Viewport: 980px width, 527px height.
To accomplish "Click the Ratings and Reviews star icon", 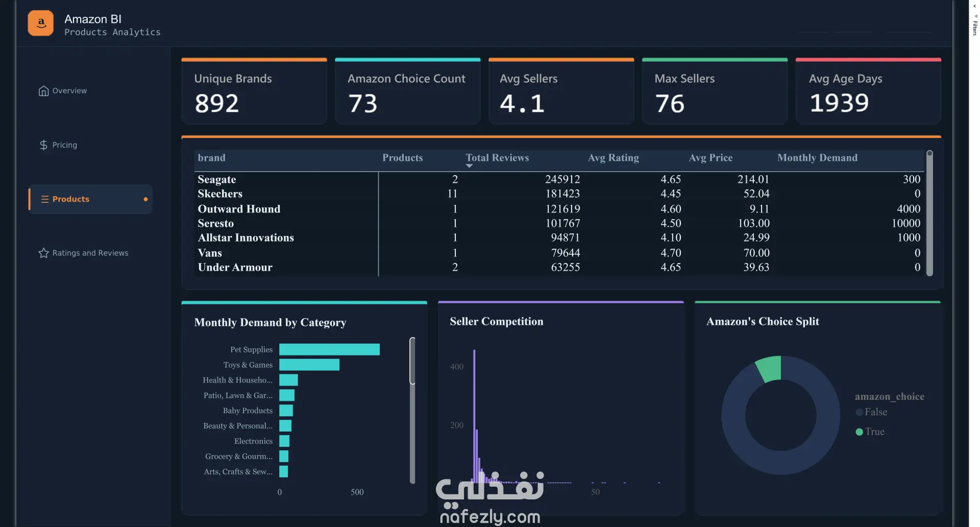I will [x=43, y=253].
